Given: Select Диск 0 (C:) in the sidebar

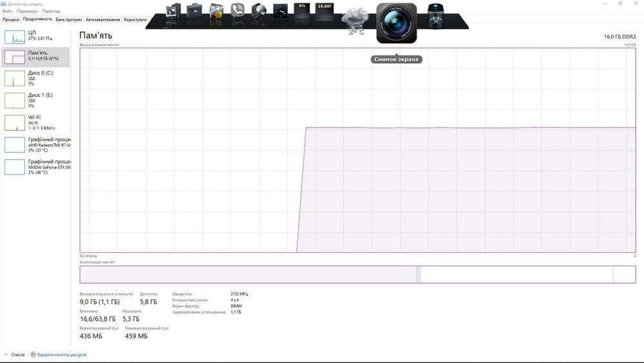Looking at the screenshot, I should click(35, 78).
